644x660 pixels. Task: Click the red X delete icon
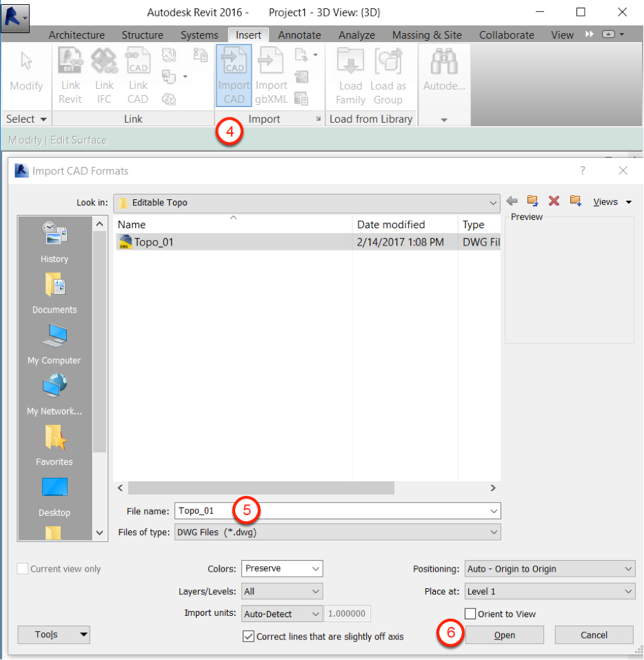coord(554,201)
